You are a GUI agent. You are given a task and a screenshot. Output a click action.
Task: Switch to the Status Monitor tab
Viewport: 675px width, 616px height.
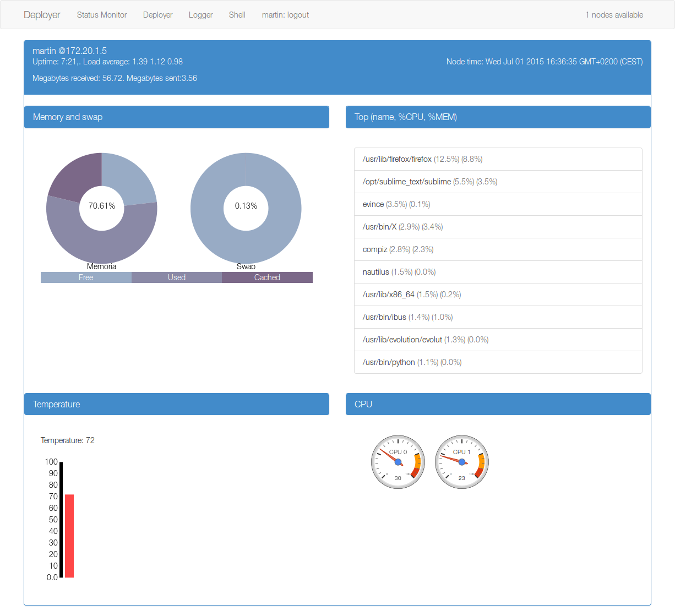click(101, 15)
